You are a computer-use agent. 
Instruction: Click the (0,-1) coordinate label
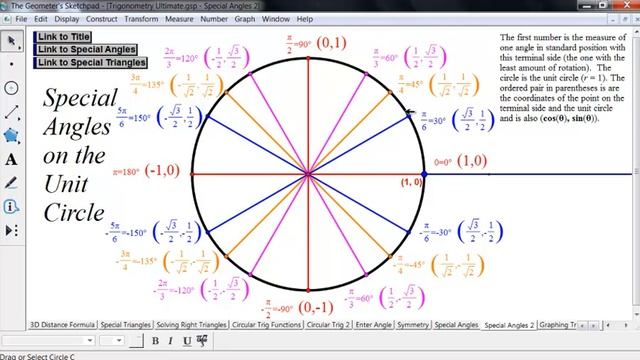point(316,307)
